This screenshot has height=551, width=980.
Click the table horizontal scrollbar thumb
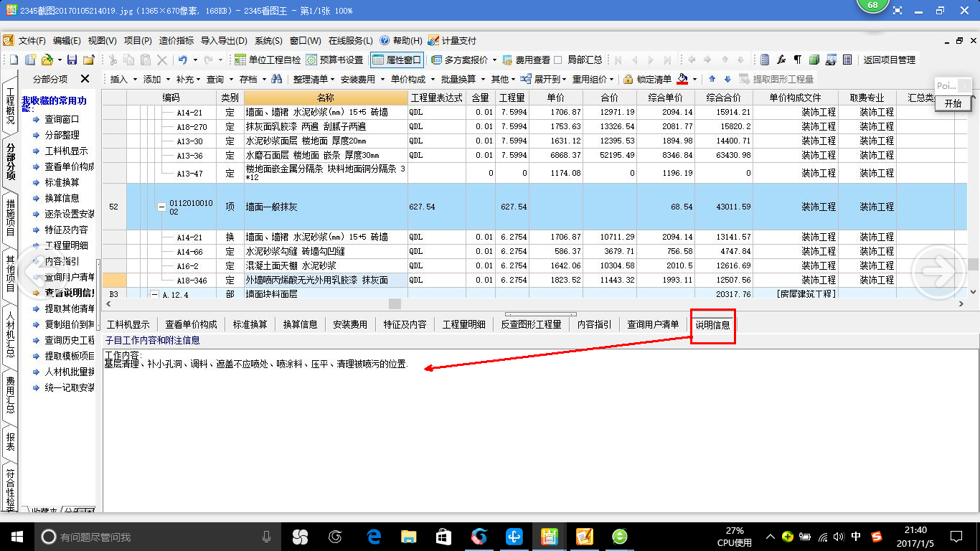[395, 304]
